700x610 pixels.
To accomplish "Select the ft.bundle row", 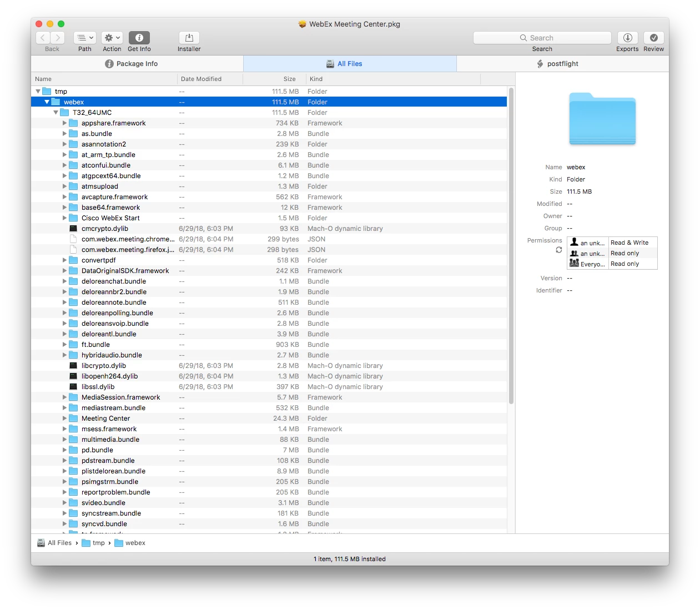I will (x=269, y=345).
